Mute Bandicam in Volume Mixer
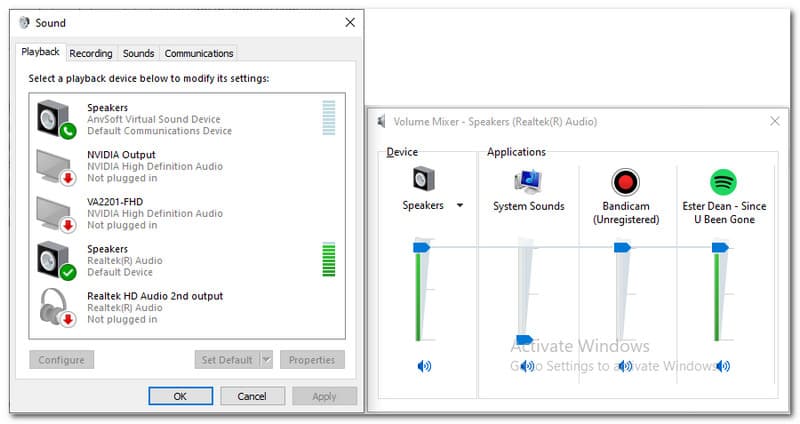Image resolution: width=800 pixels, height=424 pixels. 625,366
